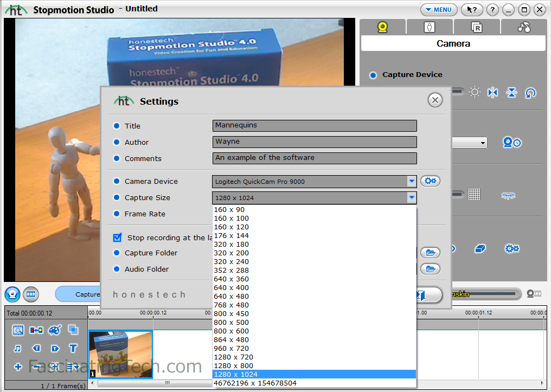Rotate the camera image with the rotate icon
551x392 pixels.
click(x=530, y=93)
